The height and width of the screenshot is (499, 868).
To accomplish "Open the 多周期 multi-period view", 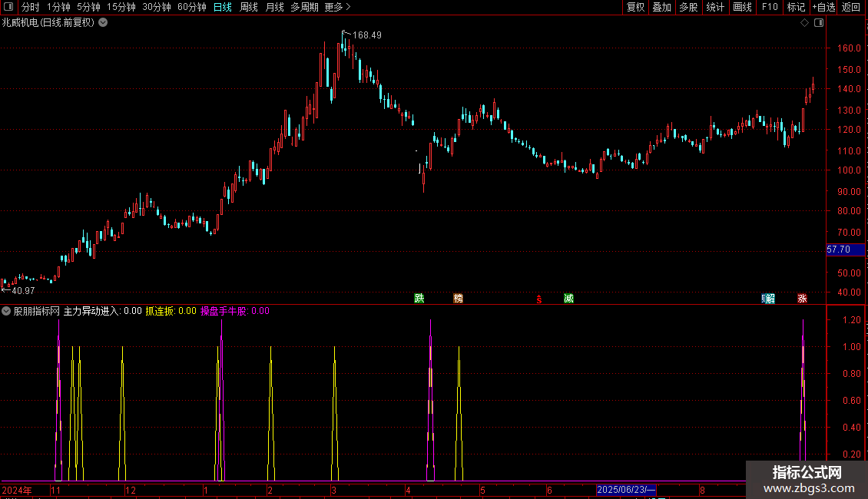I will pos(304,7).
